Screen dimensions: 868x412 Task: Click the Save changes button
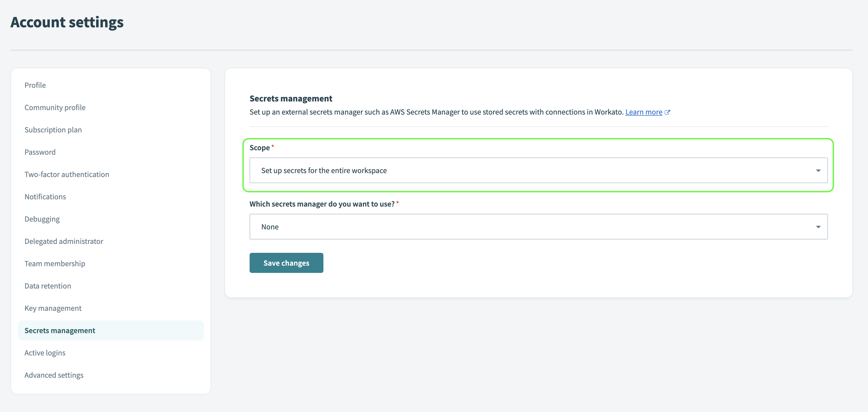(286, 263)
